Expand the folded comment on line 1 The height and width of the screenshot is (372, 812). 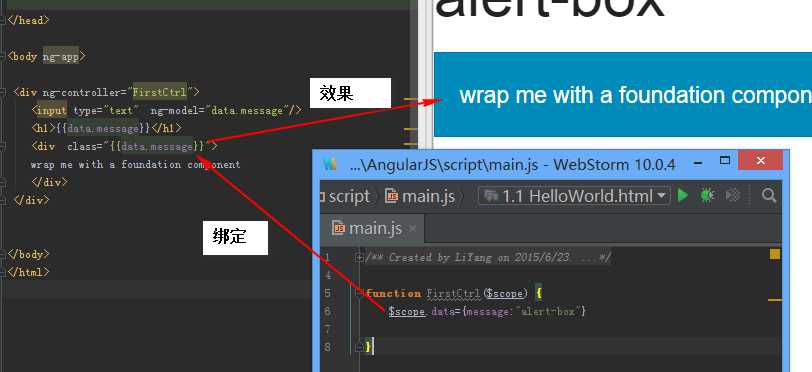(359, 257)
